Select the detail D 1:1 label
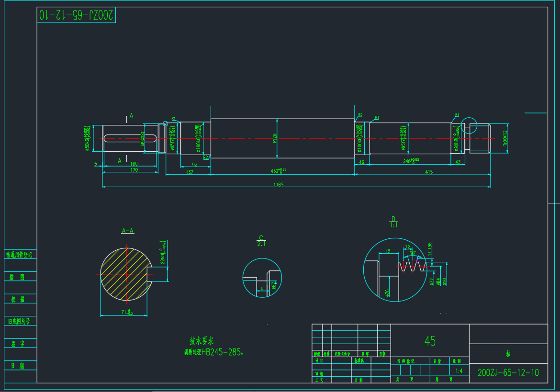560x392 pixels. click(x=393, y=222)
